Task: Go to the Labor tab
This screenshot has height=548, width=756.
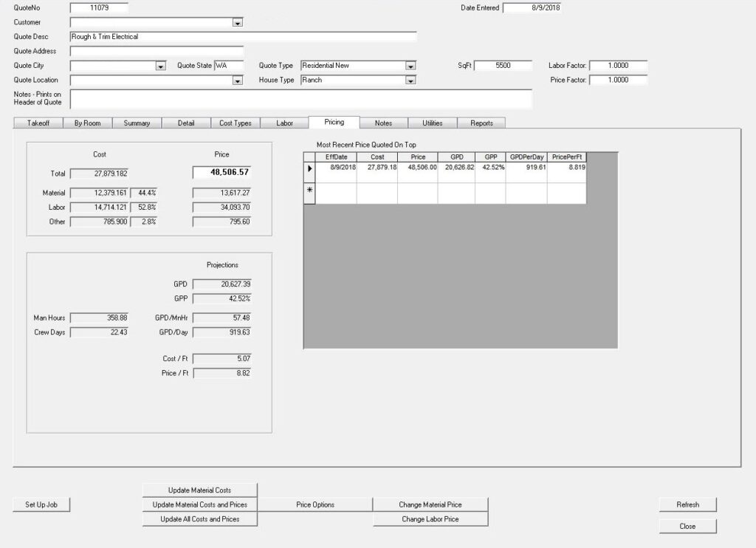Action: click(284, 123)
